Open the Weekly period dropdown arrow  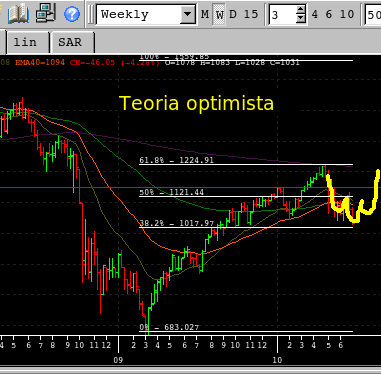point(188,14)
